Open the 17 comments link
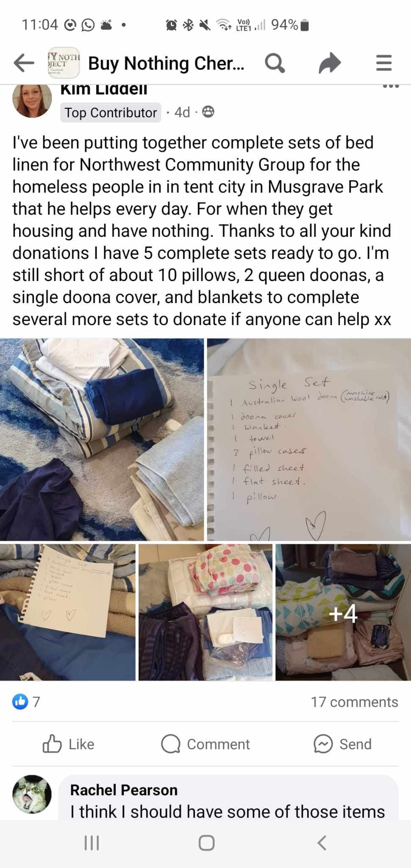The image size is (411, 868). coord(354,702)
